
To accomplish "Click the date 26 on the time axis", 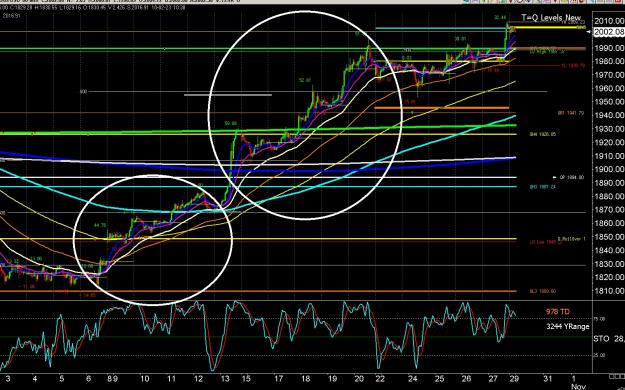I will tap(466, 379).
